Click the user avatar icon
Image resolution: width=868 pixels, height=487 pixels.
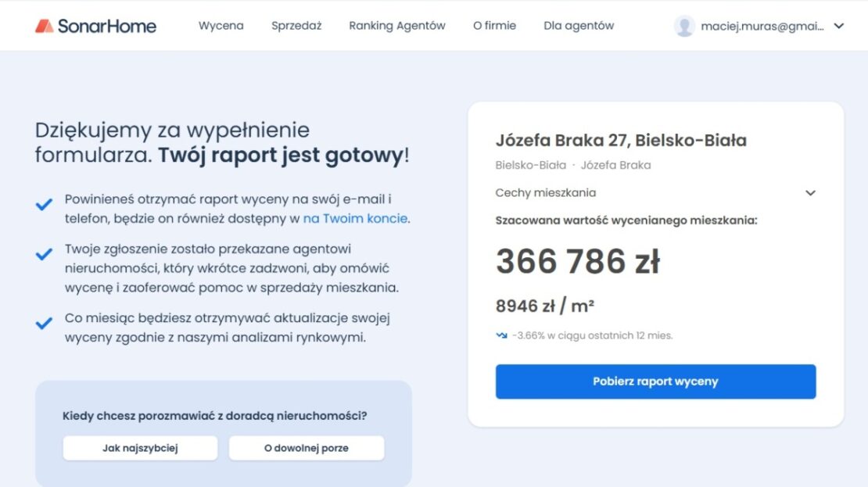tap(684, 26)
